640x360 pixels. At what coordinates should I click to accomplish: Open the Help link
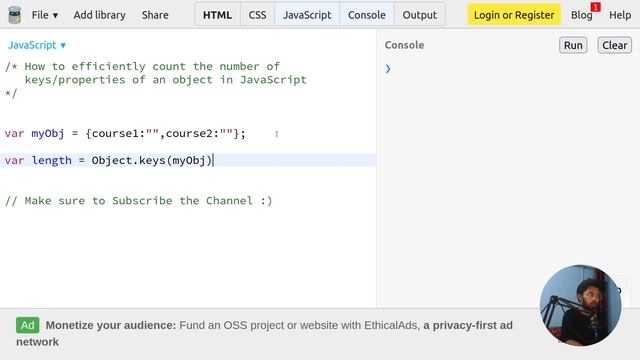point(620,15)
